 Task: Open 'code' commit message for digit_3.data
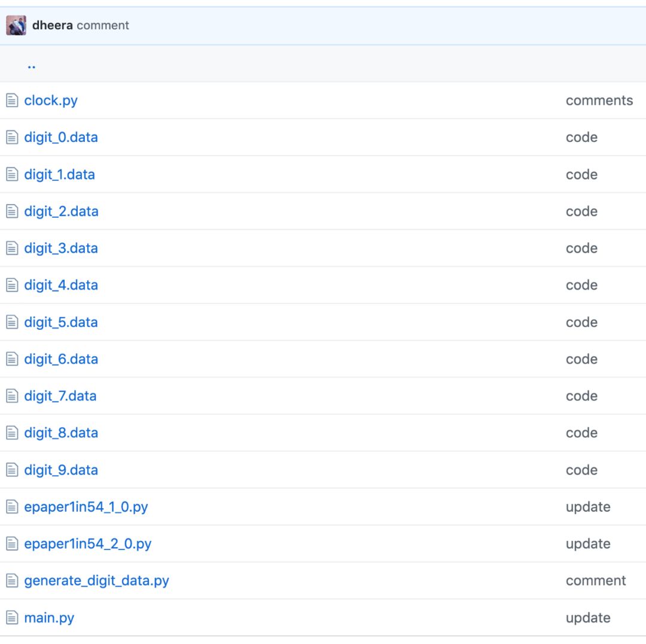click(x=581, y=248)
